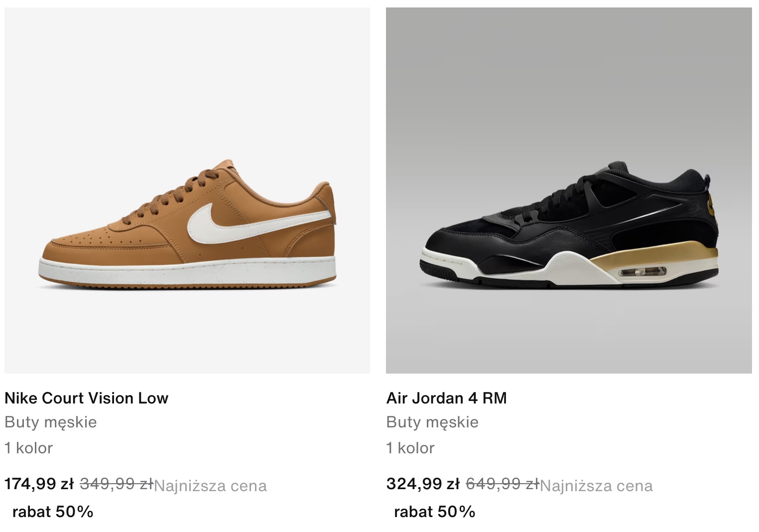
Task: Select the 324,99 zł sale price
Action: pyautogui.click(x=423, y=484)
